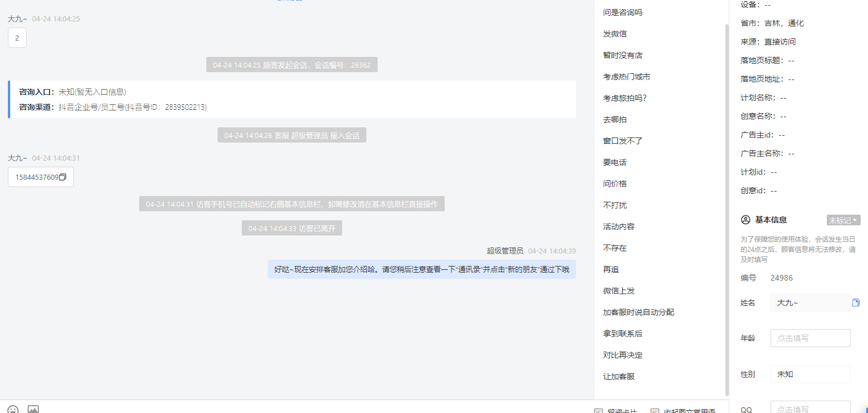Click the 访客已离开 system notice
Image resolution: width=868 pixels, height=413 pixels.
point(292,228)
